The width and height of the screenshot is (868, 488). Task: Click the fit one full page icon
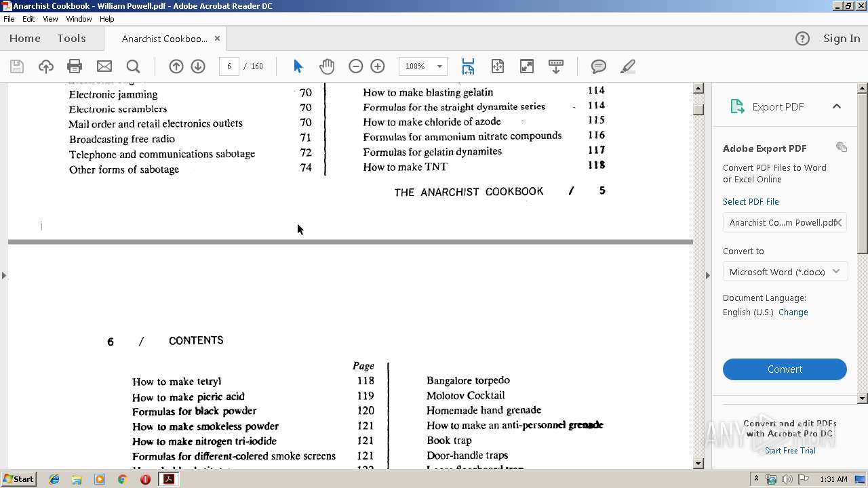[498, 66]
